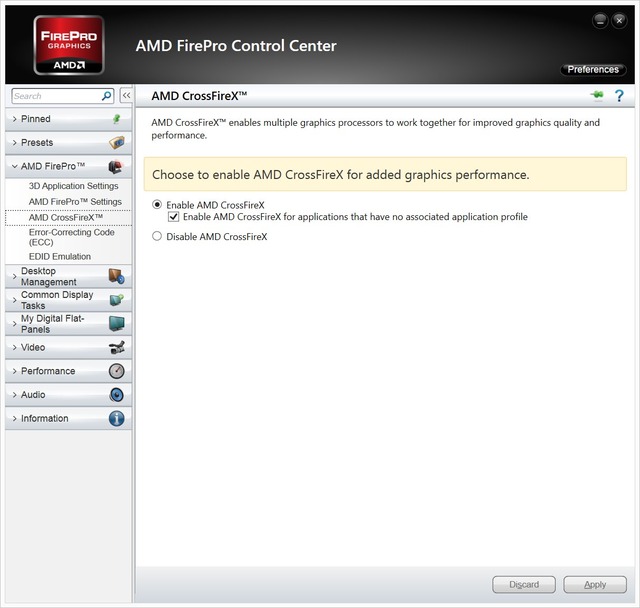Click the Video label in sidebar

click(x=33, y=347)
